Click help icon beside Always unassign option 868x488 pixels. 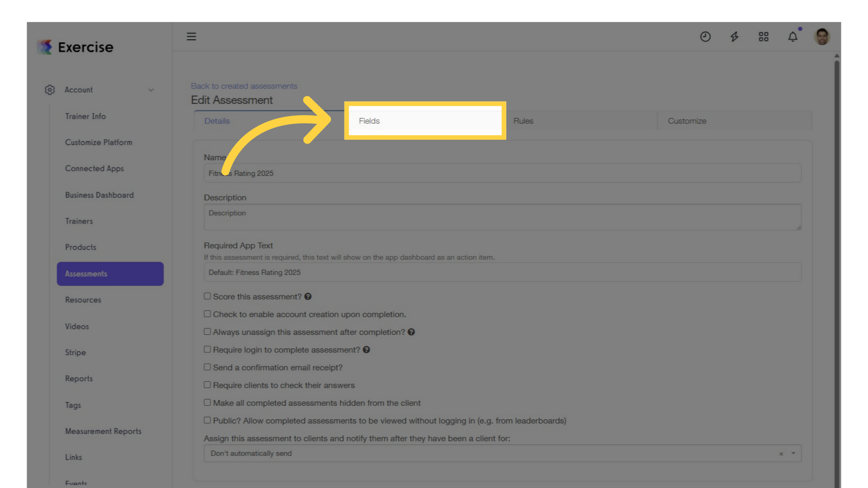coord(411,332)
